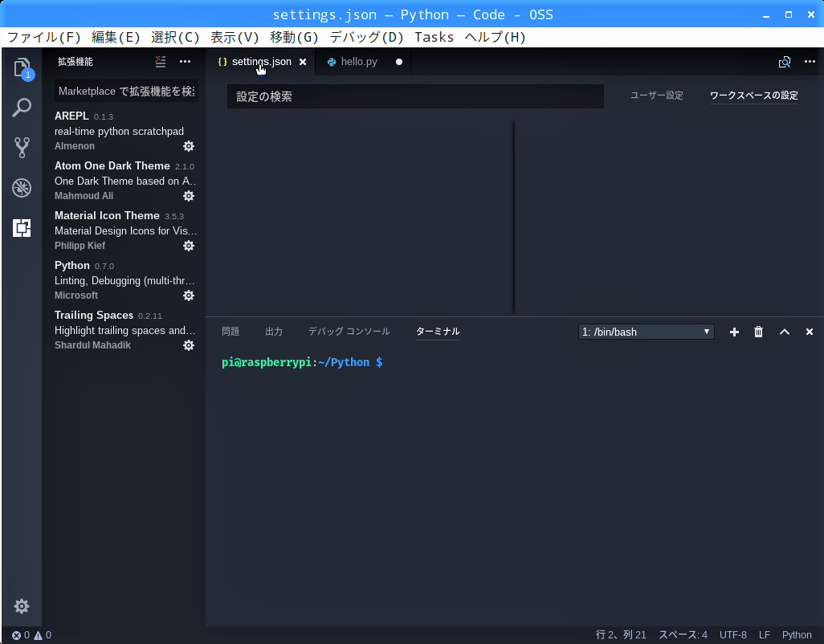The width and height of the screenshot is (824, 644).
Task: Open the 移動(G) menu
Action: tap(294, 37)
